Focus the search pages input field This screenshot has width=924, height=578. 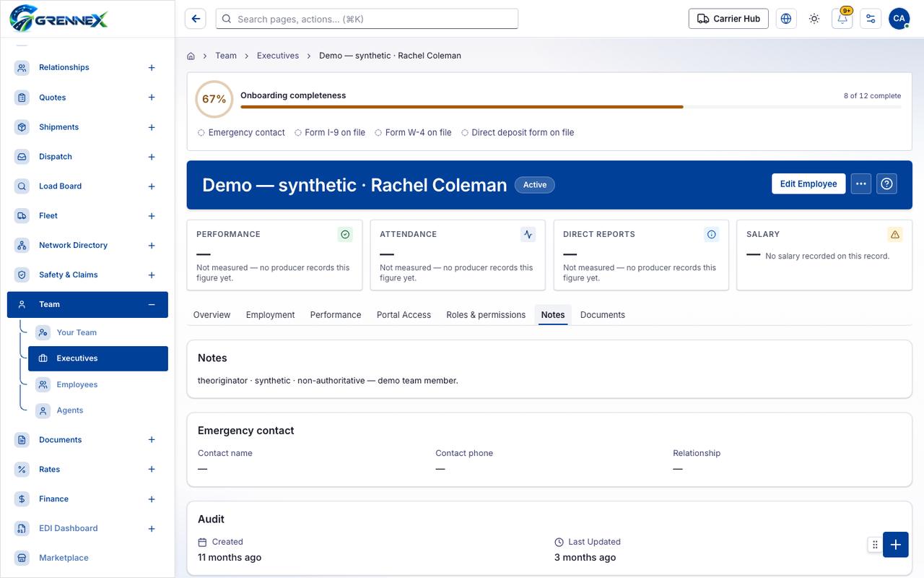(367, 19)
